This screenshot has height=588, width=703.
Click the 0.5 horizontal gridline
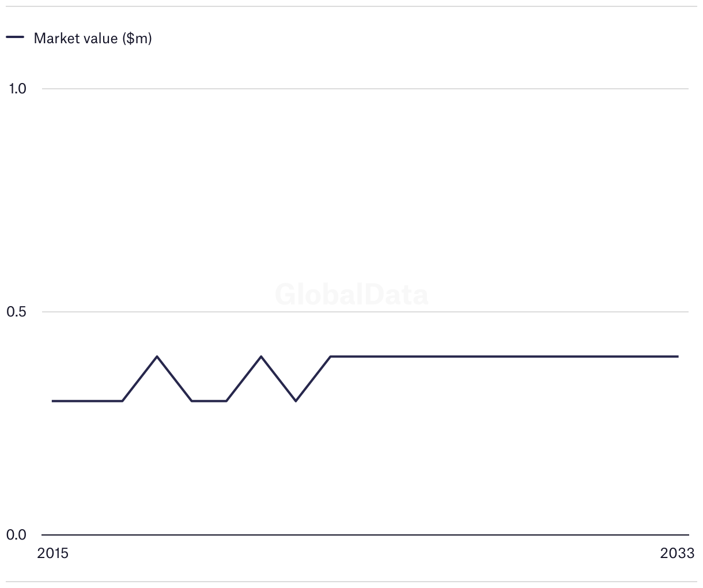tap(365, 312)
